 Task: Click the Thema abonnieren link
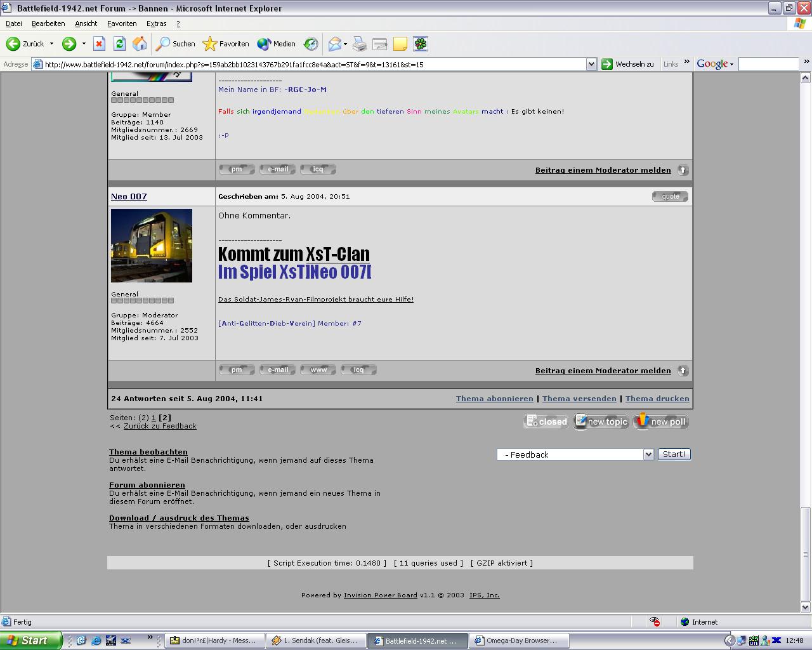point(494,399)
